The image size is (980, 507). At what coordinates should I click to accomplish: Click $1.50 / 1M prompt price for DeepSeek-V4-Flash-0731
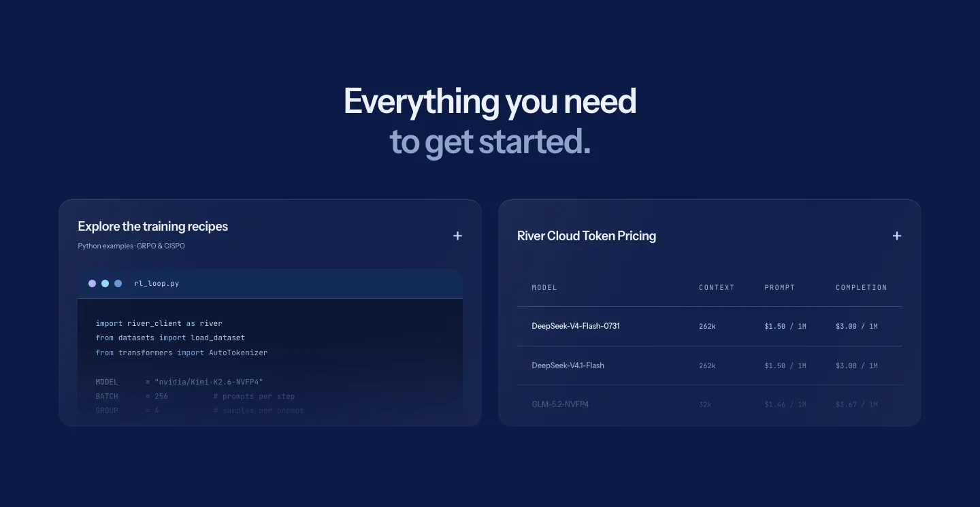pos(785,327)
